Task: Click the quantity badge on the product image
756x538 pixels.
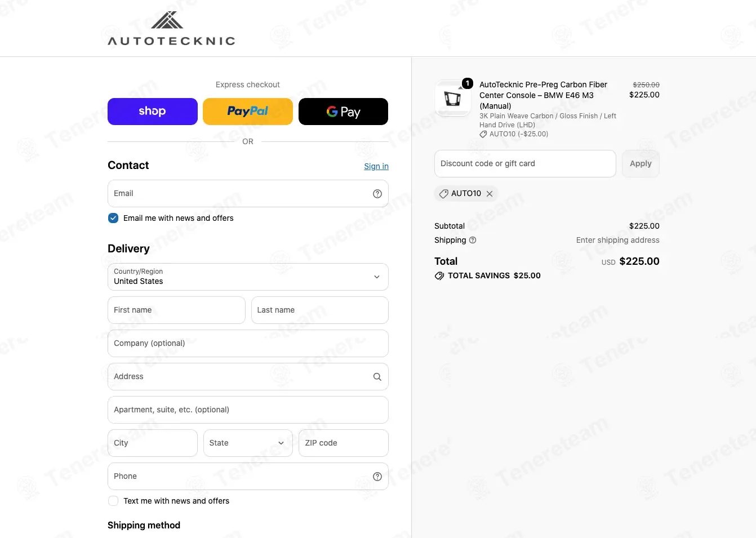Action: [468, 83]
